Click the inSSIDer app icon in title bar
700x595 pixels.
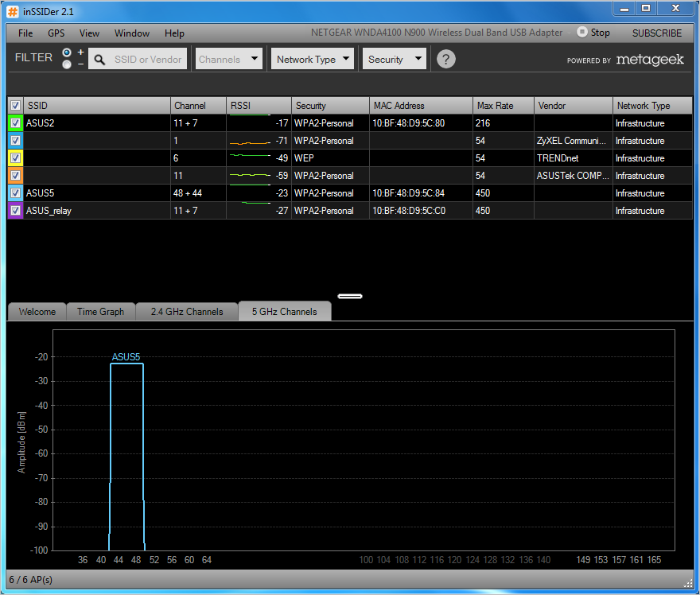click(13, 12)
